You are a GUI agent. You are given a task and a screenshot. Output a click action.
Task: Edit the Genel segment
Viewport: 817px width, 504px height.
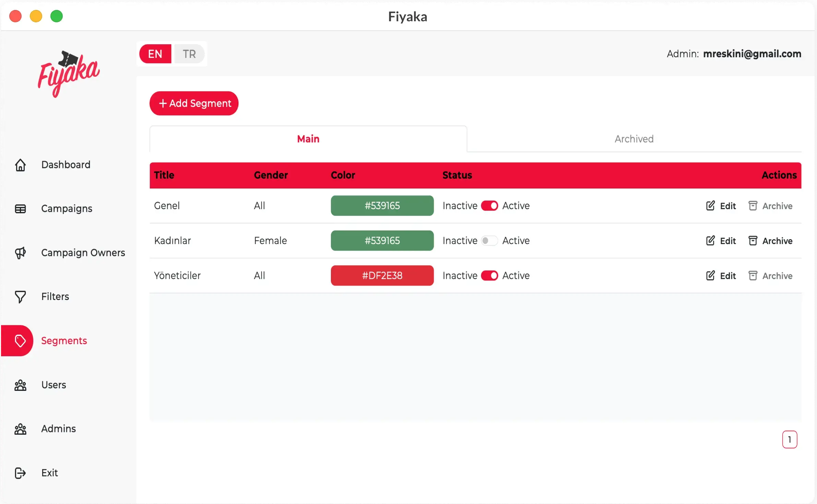(x=721, y=206)
